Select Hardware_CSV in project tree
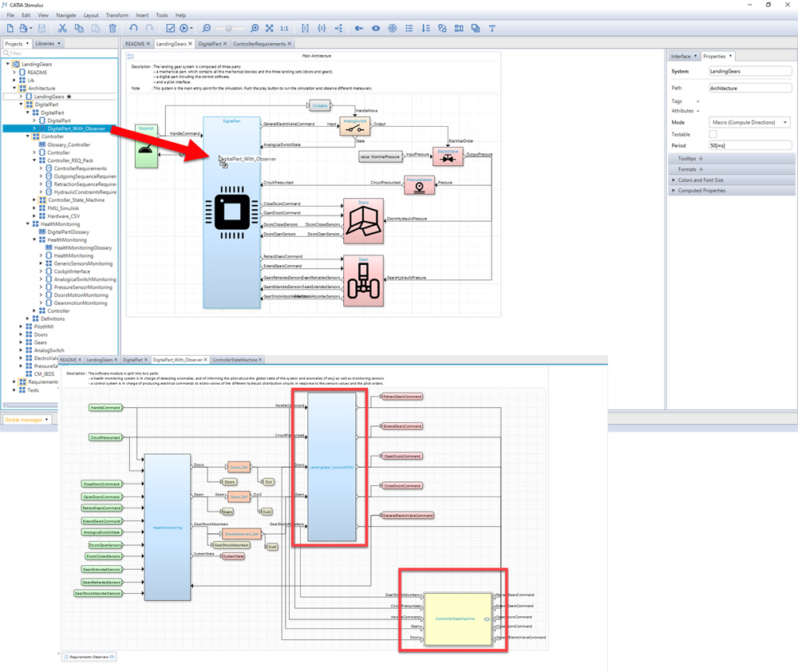 tap(64, 215)
